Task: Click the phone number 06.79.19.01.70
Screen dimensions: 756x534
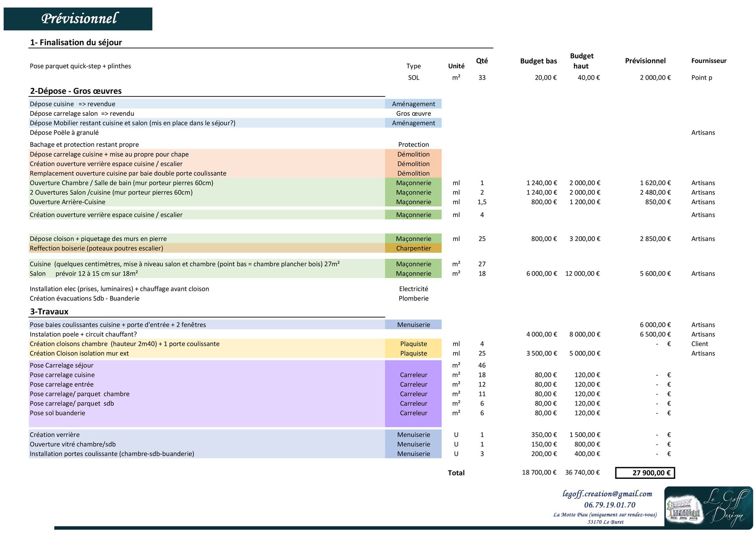Action: tap(610, 505)
